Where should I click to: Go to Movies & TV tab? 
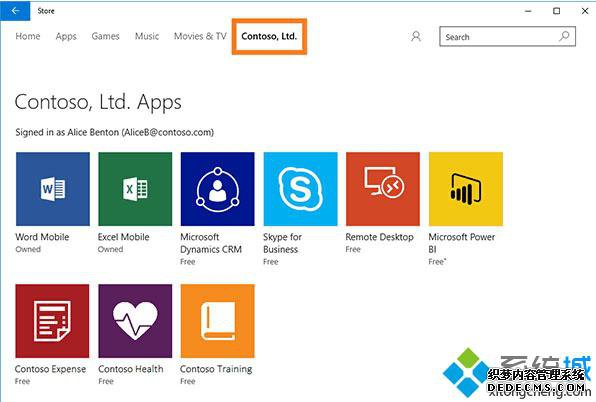pos(200,36)
